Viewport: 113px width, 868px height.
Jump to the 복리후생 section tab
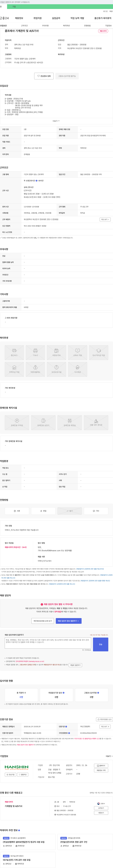pos(66,26)
